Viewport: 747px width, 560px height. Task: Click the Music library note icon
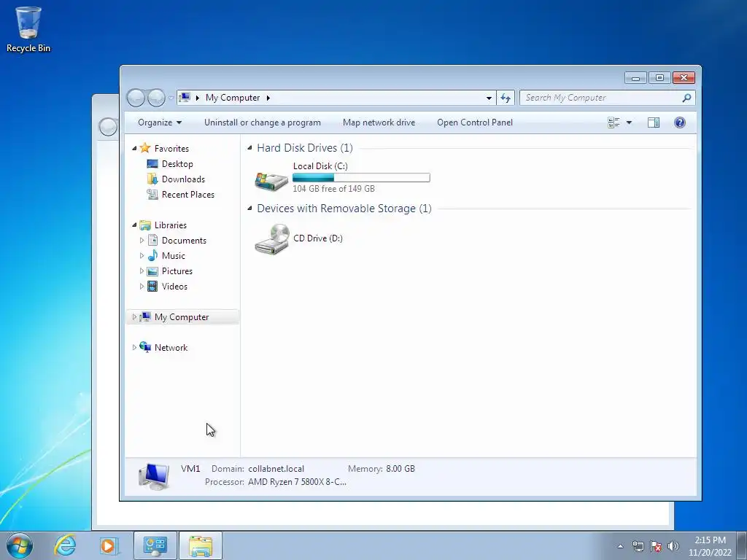pos(152,256)
